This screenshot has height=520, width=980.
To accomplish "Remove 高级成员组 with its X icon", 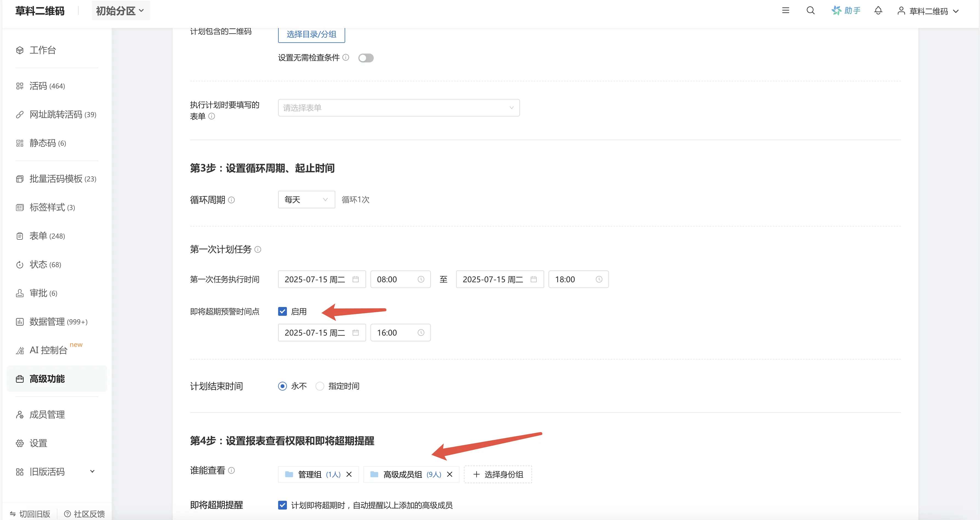I will [450, 474].
